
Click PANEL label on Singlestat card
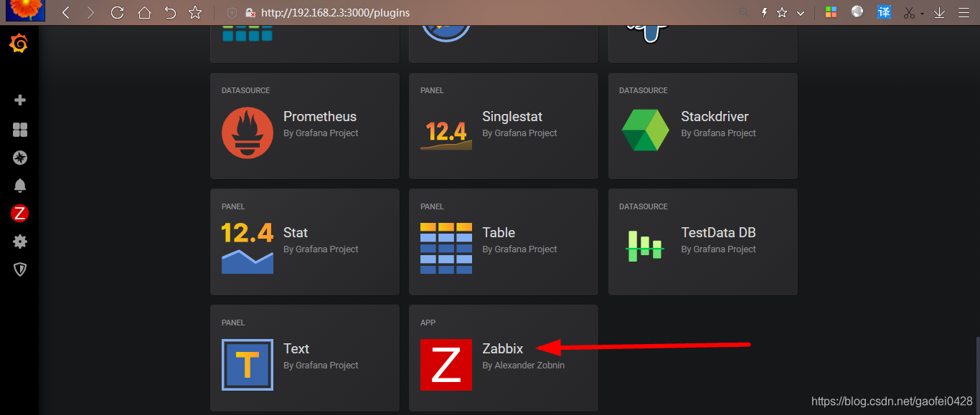(x=432, y=90)
